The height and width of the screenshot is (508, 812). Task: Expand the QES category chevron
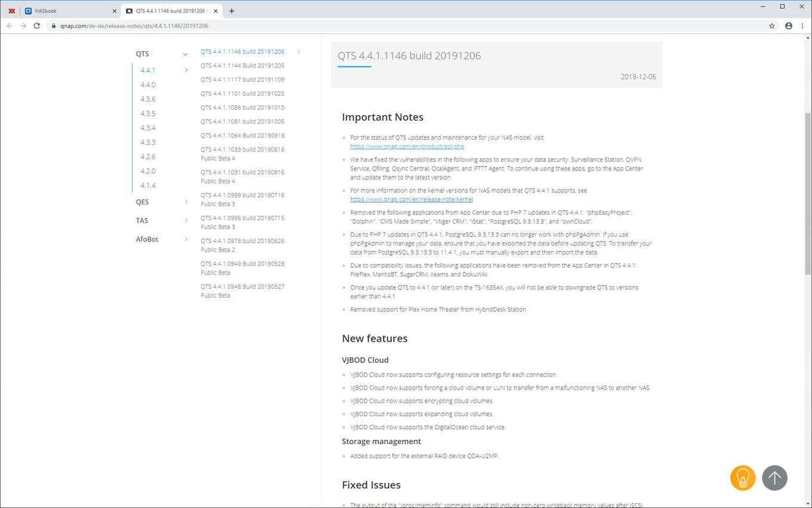click(x=186, y=202)
